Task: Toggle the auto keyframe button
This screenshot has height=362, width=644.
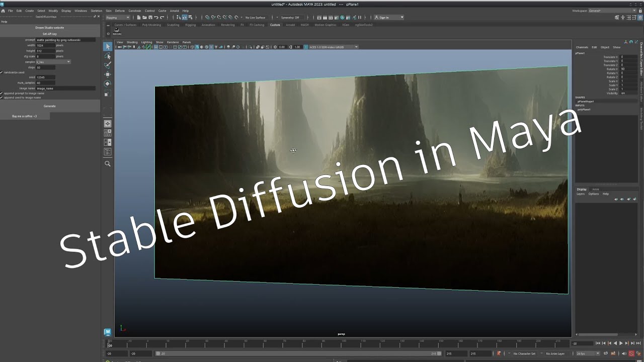Action: 631,353
